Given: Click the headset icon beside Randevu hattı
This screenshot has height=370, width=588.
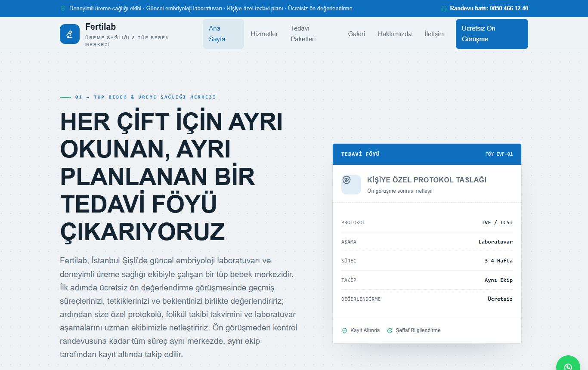Looking at the screenshot, I should coord(444,9).
